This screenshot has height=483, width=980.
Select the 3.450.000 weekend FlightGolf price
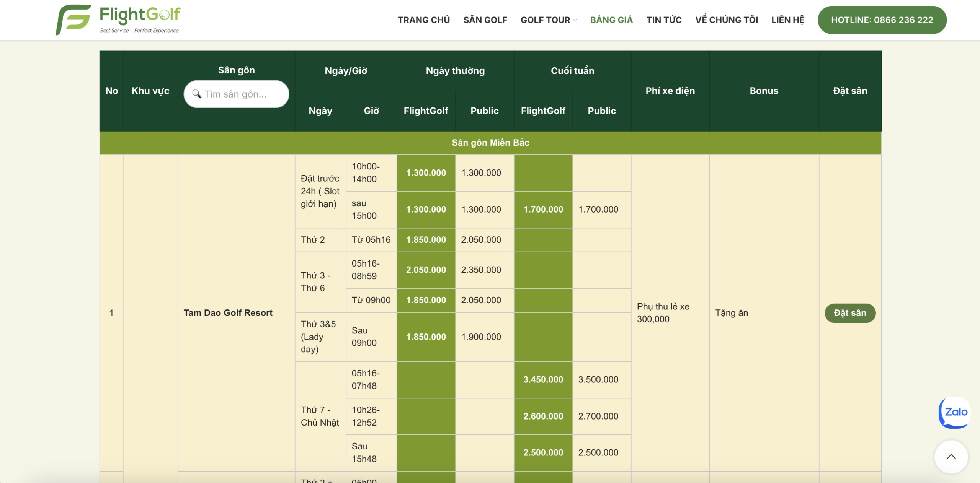coord(543,380)
